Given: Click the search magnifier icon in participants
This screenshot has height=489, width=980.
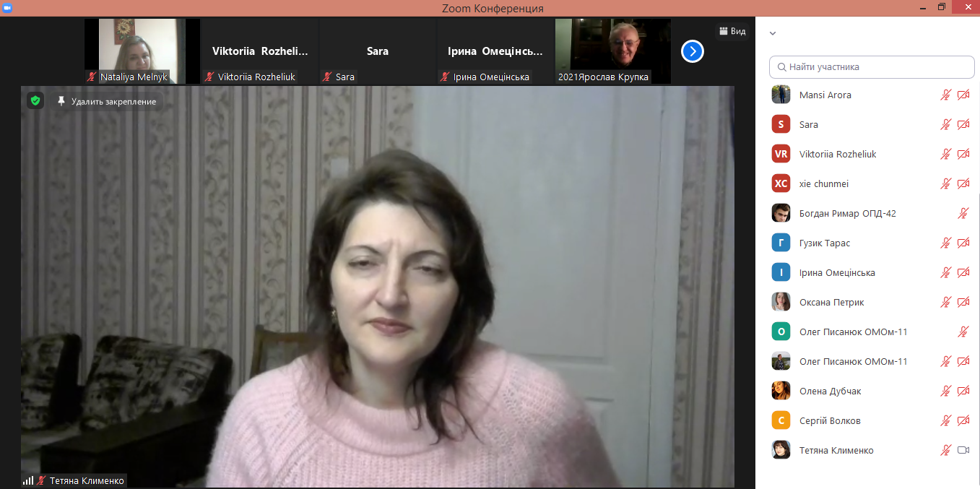Looking at the screenshot, I should pos(781,67).
